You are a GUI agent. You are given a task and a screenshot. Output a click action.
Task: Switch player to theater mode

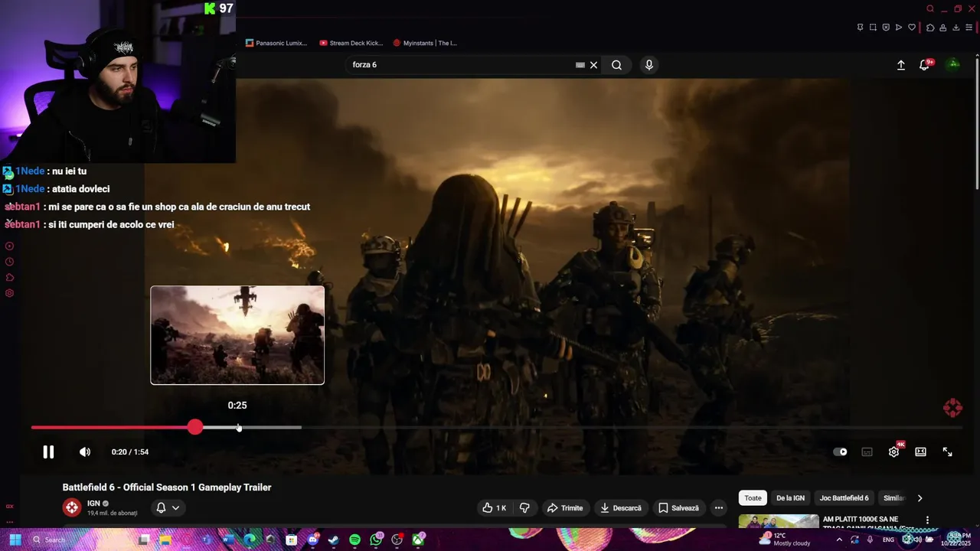pyautogui.click(x=920, y=452)
